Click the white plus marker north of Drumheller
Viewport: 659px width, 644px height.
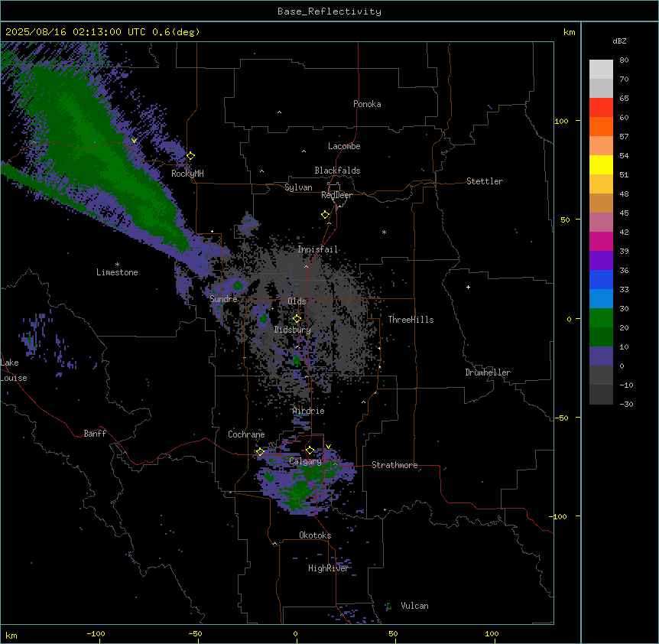point(468,287)
